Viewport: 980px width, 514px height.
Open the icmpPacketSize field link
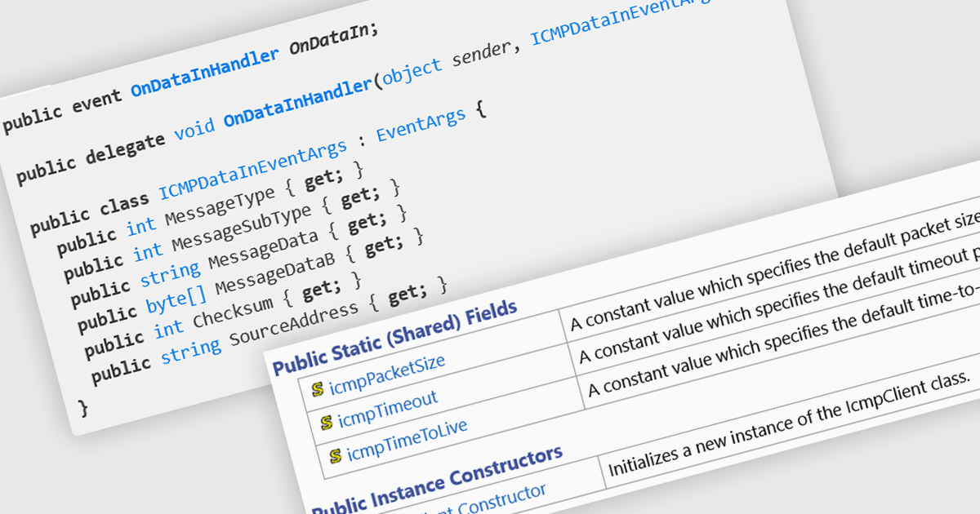coord(386,374)
